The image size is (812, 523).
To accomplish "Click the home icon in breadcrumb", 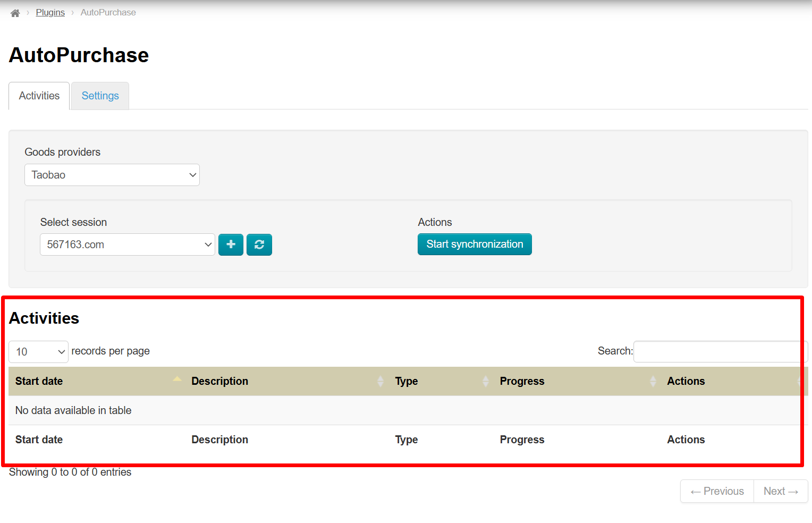I will [15, 13].
